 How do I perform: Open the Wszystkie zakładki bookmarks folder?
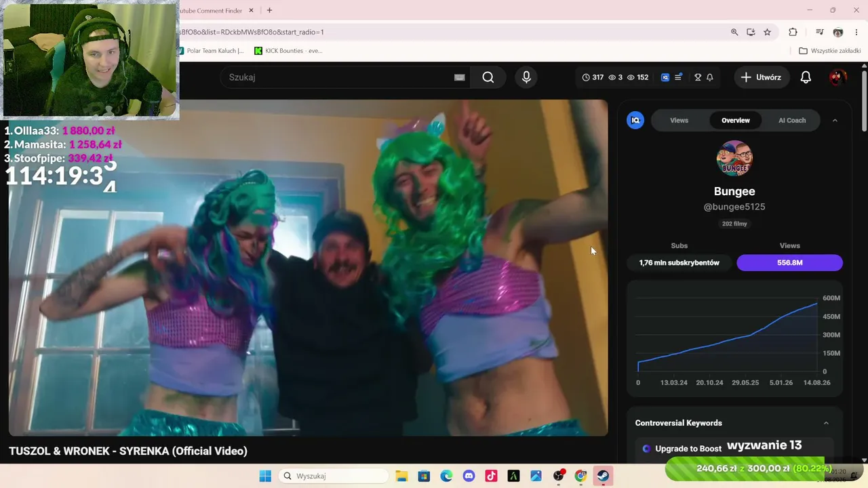(830, 51)
